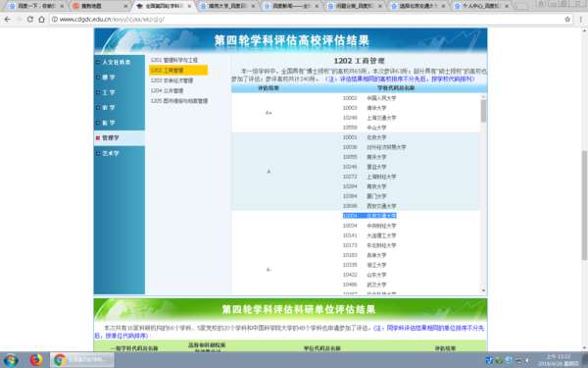Open the Chrome window in the taskbar
The image size is (588, 368).
[x=82, y=360]
